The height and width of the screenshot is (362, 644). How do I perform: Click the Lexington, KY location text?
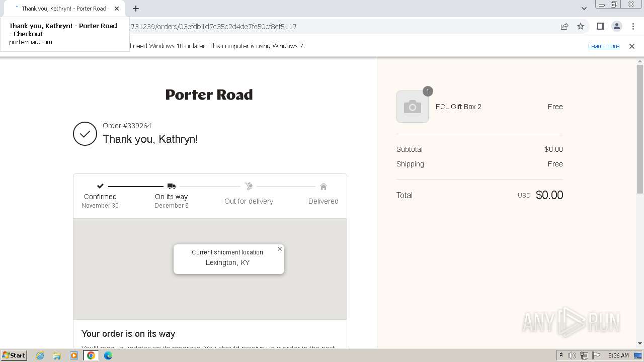tap(227, 262)
